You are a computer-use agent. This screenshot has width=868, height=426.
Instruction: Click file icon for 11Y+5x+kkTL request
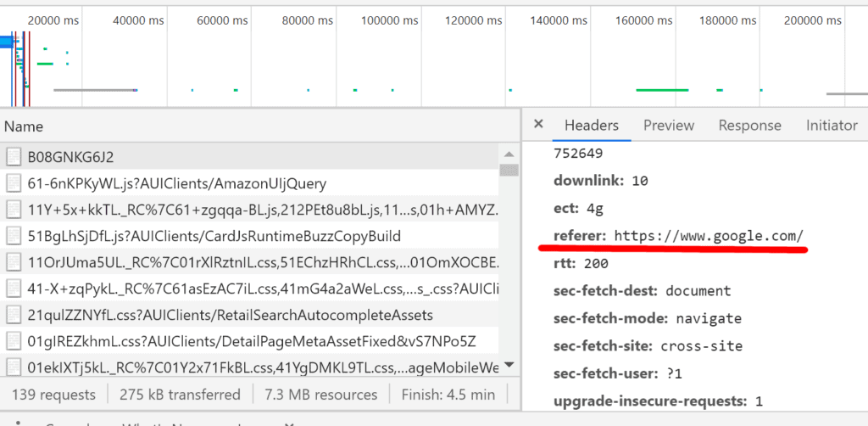[14, 210]
